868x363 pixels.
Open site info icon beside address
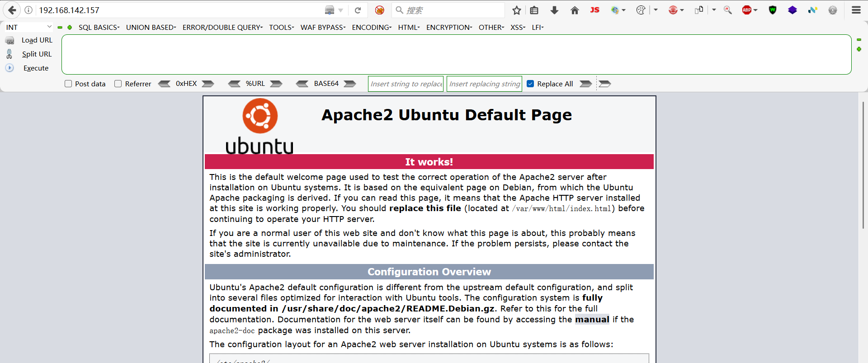point(28,10)
